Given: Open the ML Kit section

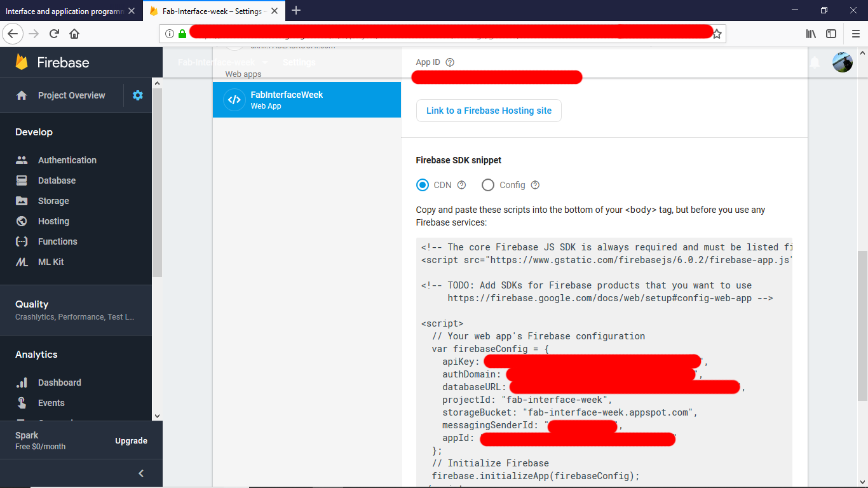Looking at the screenshot, I should coord(52,262).
